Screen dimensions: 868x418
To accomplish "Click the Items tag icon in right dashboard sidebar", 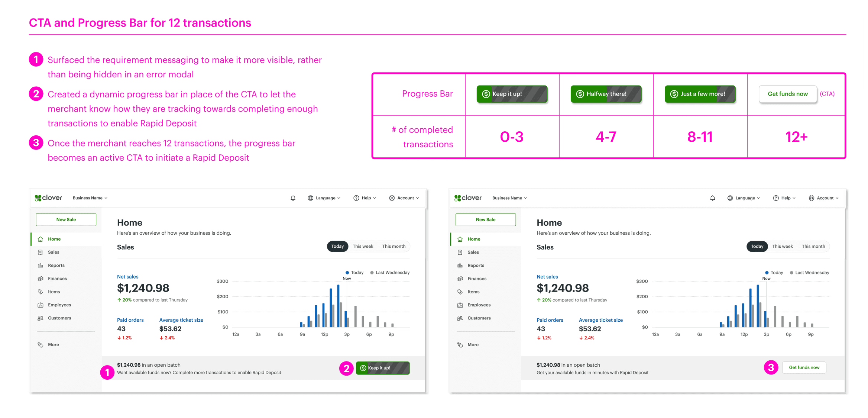I will pyautogui.click(x=460, y=292).
